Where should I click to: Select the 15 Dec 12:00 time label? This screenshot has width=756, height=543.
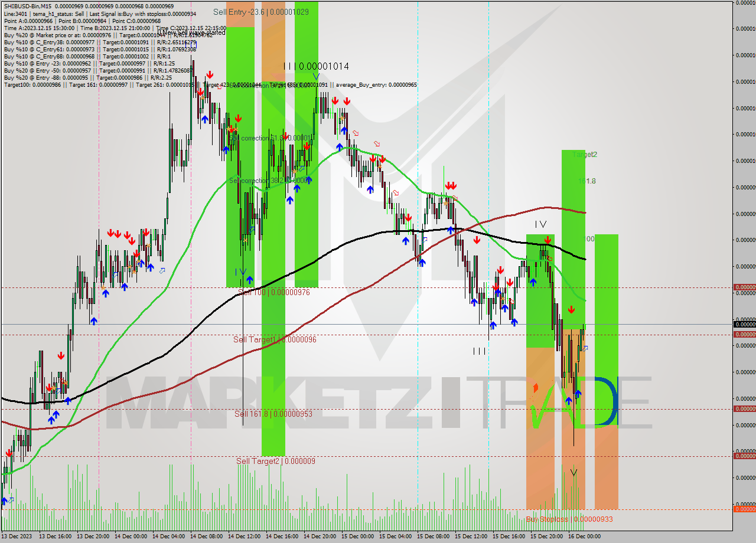tap(471, 537)
